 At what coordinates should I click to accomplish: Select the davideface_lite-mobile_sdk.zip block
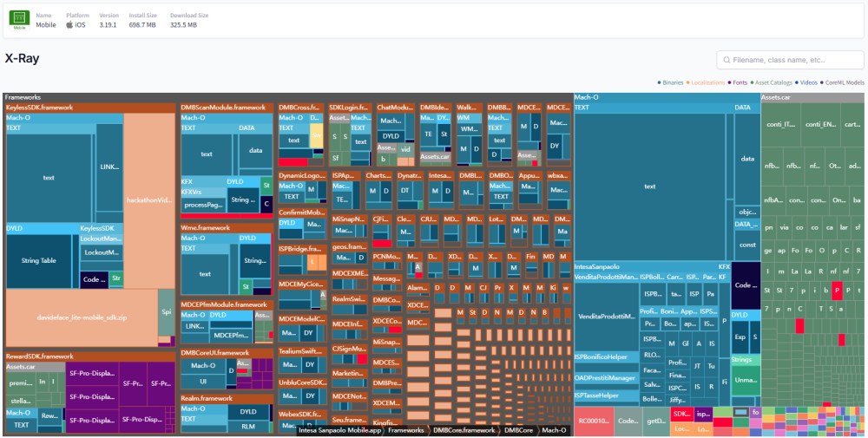(x=82, y=318)
